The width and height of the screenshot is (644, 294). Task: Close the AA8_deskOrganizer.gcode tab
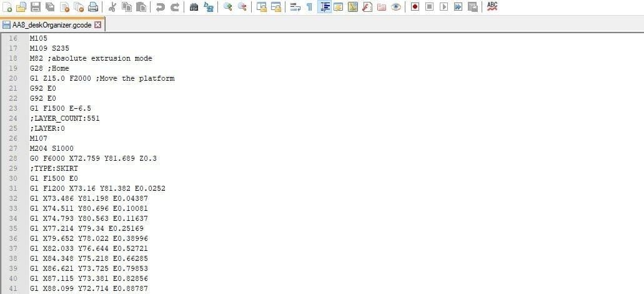[x=97, y=24]
